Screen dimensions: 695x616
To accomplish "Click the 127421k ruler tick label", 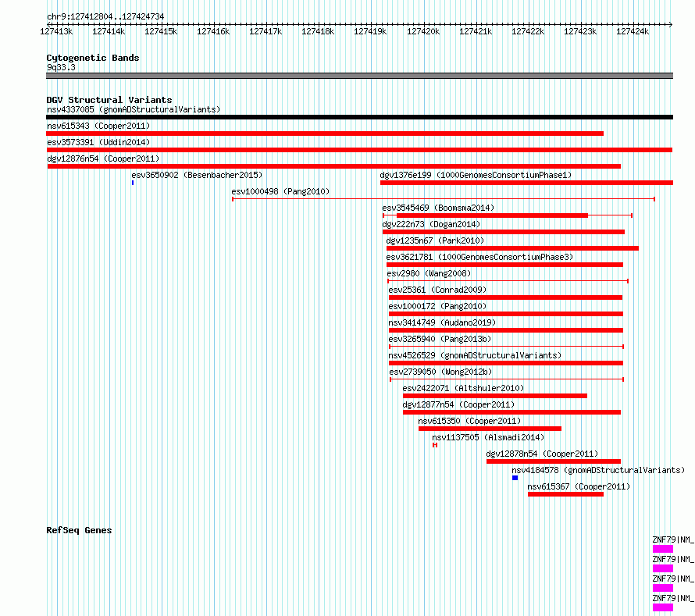I will (x=476, y=31).
